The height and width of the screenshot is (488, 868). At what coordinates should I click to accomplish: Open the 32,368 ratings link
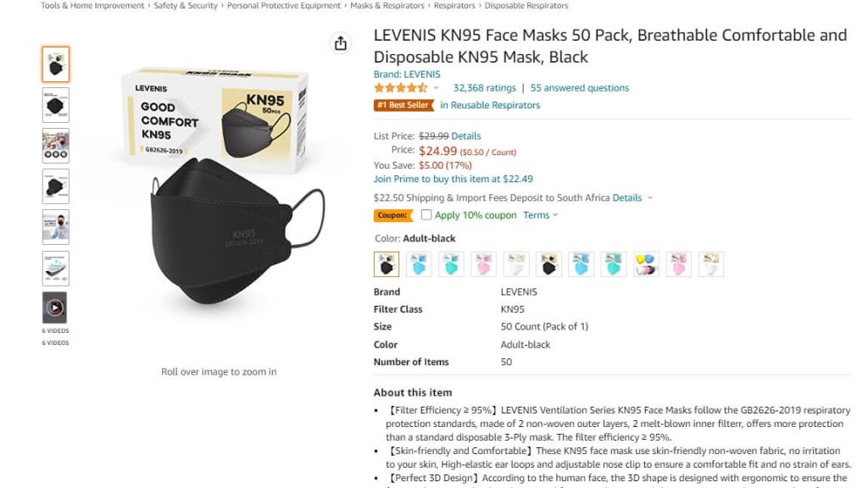484,87
